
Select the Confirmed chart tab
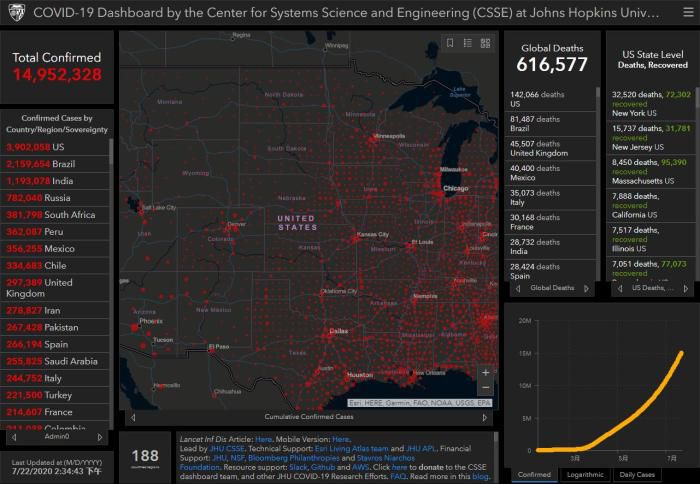coord(534,475)
